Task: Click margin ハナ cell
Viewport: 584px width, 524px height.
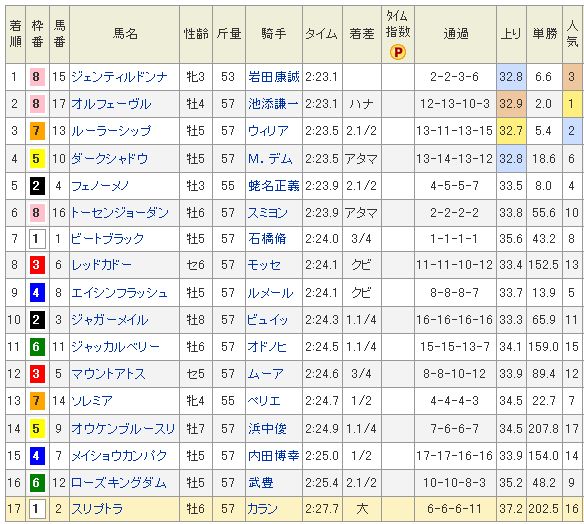Action: 362,104
